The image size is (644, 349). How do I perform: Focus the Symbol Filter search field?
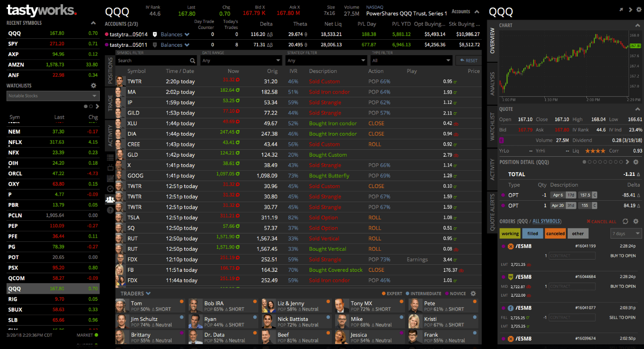point(156,61)
